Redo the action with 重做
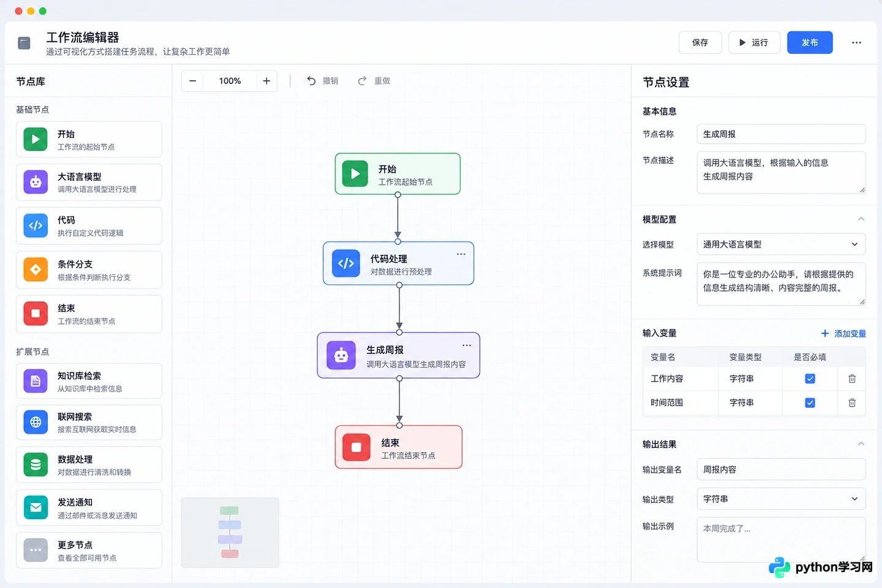This screenshot has height=588, width=882. point(374,81)
